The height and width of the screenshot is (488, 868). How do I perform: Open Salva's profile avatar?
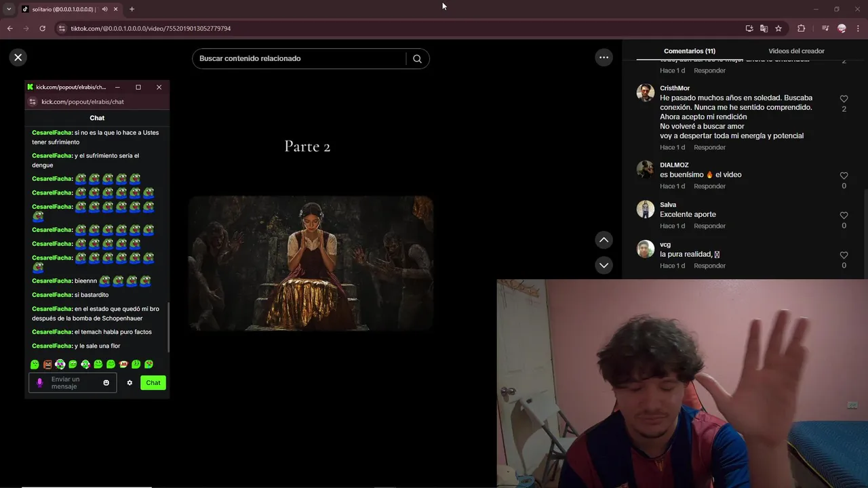[x=646, y=209]
